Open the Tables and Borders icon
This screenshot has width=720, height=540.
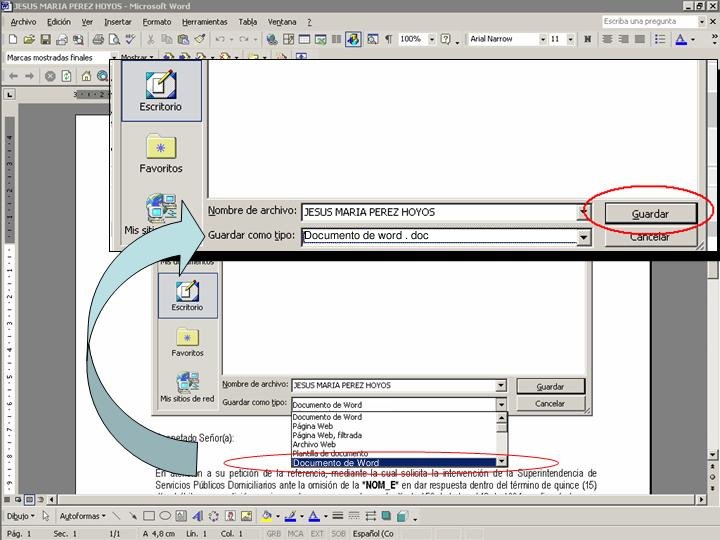[288, 39]
